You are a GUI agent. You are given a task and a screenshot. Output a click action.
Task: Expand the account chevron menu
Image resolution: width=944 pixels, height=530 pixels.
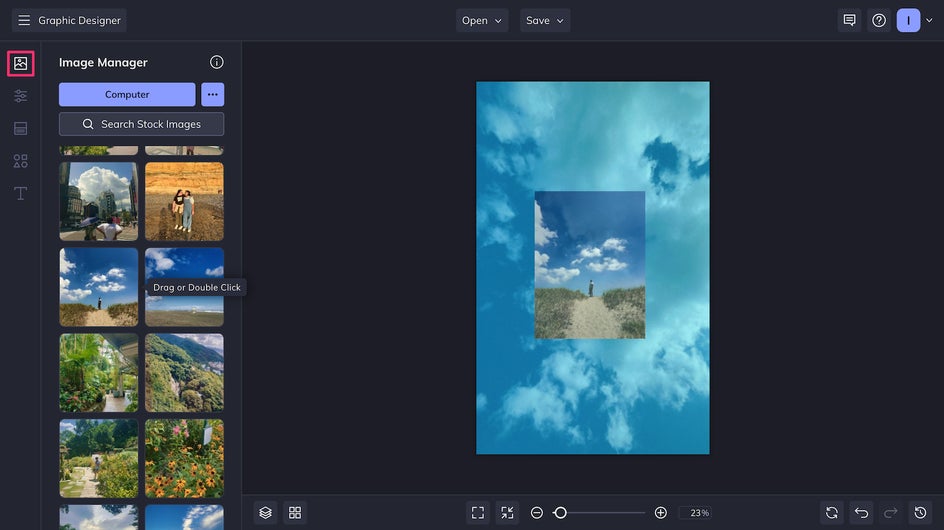point(930,20)
